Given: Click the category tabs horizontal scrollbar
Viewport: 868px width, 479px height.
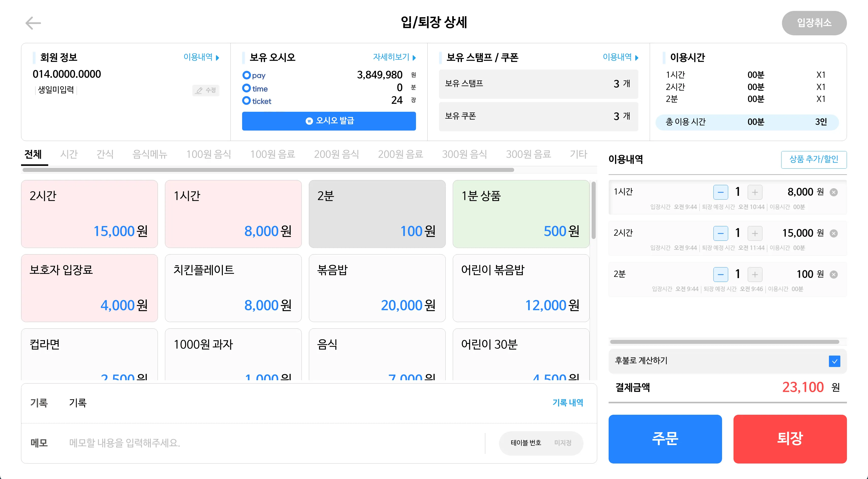Looking at the screenshot, I should 268,170.
